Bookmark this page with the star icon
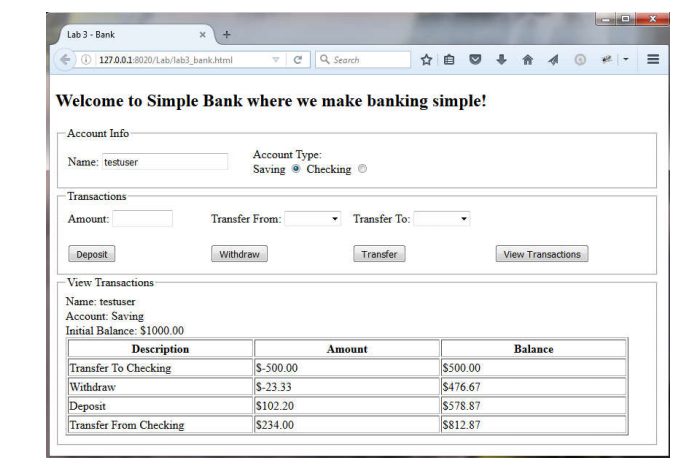 pyautogui.click(x=426, y=60)
